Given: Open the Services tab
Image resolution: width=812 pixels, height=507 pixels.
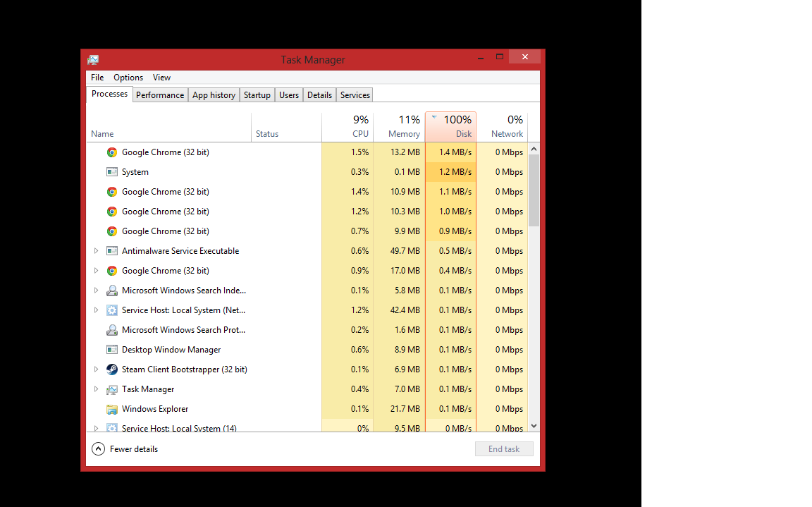Looking at the screenshot, I should 355,94.
